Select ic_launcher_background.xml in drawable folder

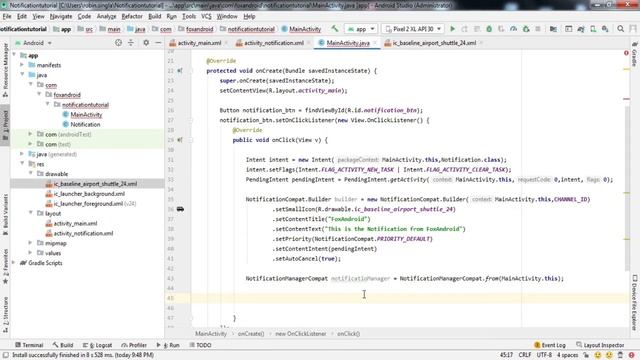point(89,194)
